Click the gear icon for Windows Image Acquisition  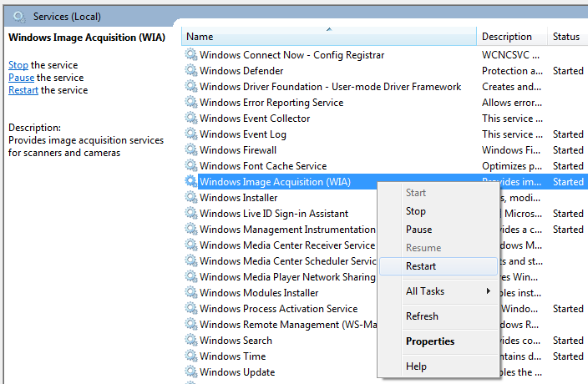click(191, 182)
